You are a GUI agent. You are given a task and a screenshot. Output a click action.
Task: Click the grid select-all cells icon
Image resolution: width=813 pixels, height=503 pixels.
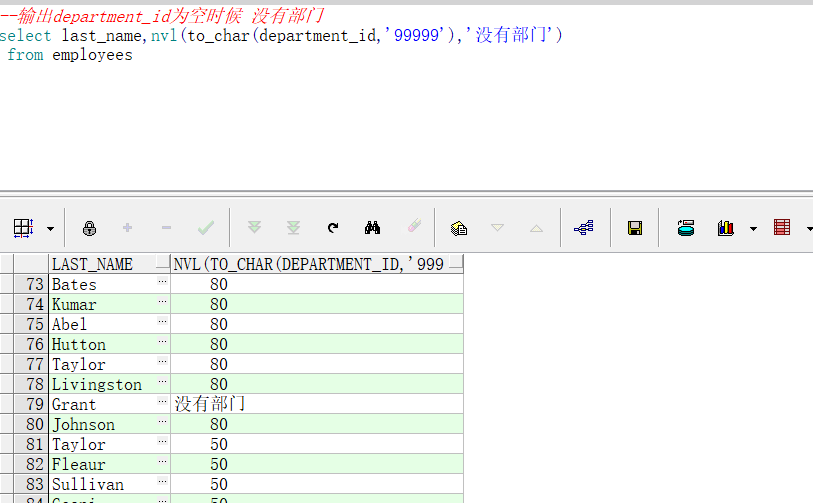coord(23,228)
